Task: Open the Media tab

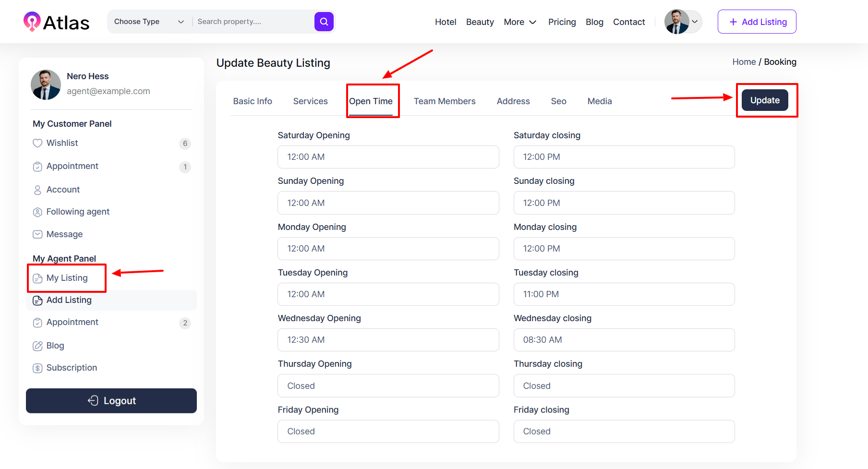Action: click(600, 101)
